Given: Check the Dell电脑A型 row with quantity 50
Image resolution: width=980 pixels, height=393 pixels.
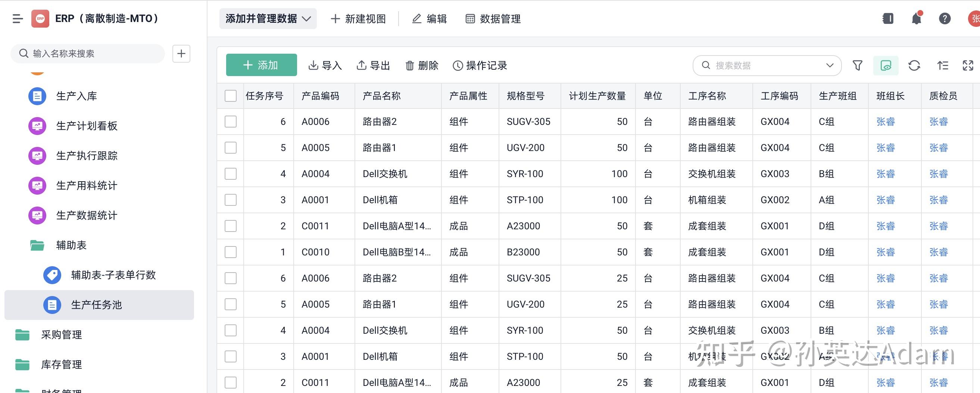Looking at the screenshot, I should (x=231, y=226).
